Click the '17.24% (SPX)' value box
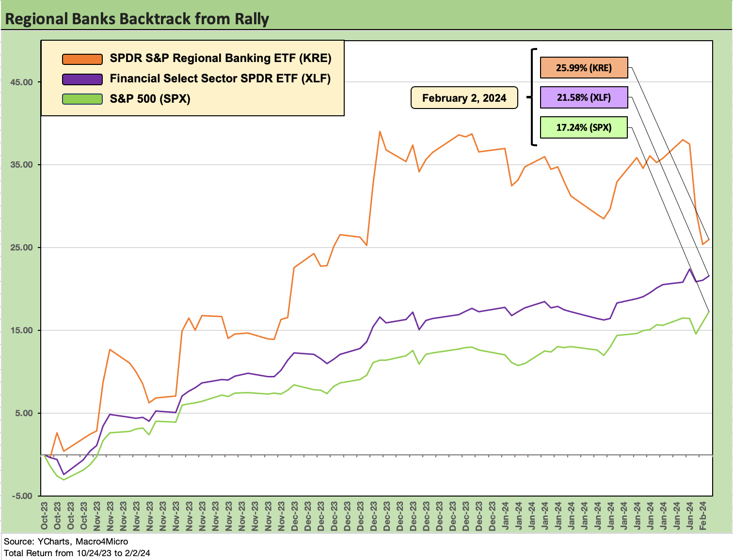The height and width of the screenshot is (560, 733). (x=584, y=127)
